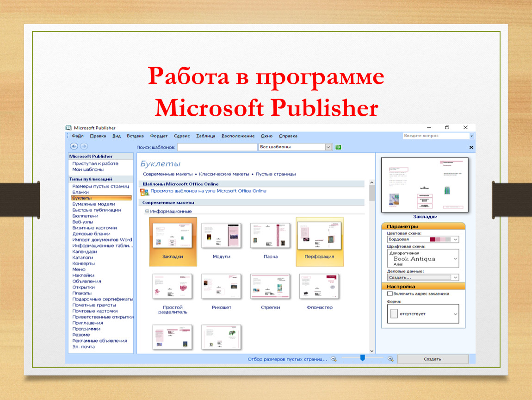Select the Фломастер brochure template
The image size is (532, 400).
click(320, 292)
